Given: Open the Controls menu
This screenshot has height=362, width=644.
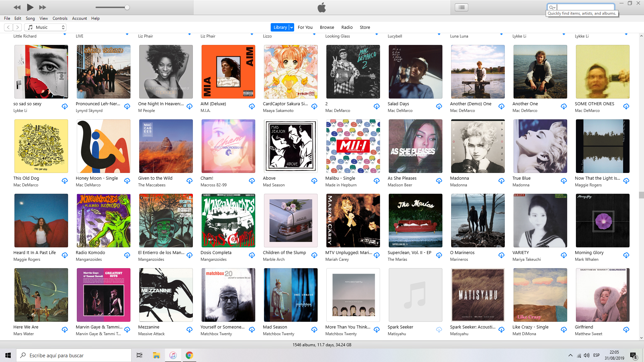Looking at the screenshot, I should click(60, 18).
